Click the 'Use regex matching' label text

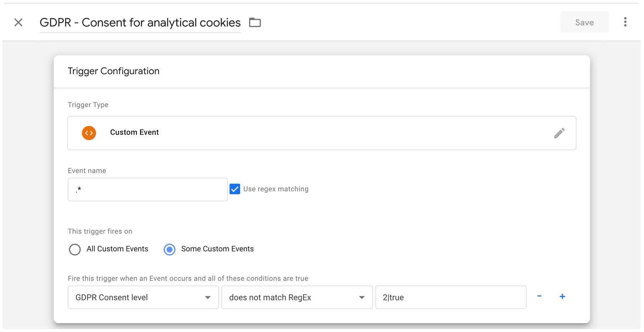tap(276, 189)
